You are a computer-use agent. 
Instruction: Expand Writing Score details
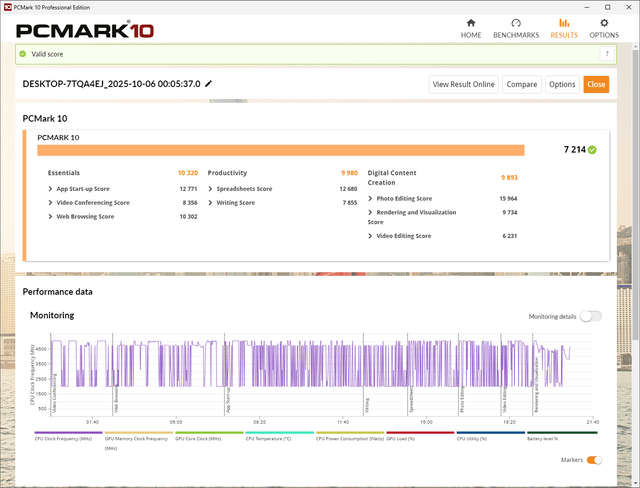click(210, 203)
